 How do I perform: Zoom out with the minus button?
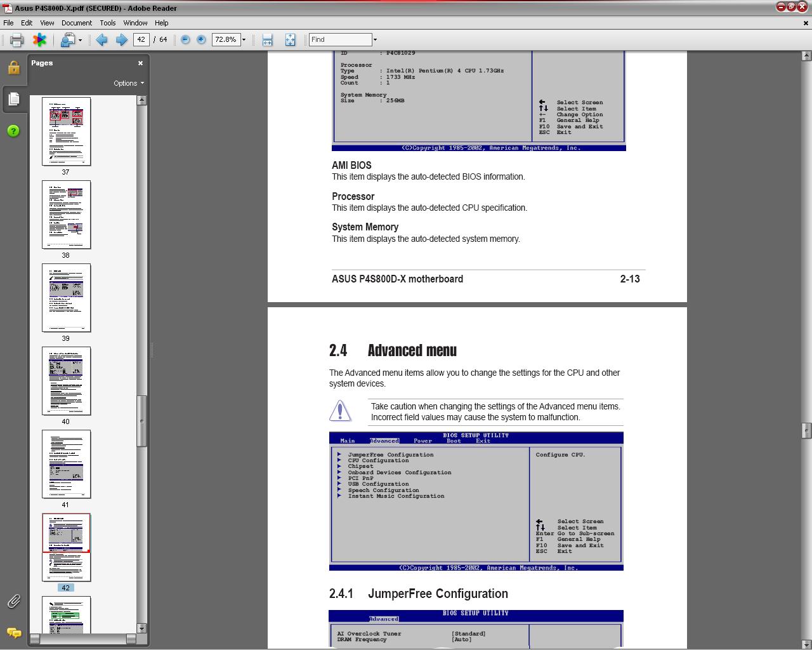pyautogui.click(x=185, y=39)
